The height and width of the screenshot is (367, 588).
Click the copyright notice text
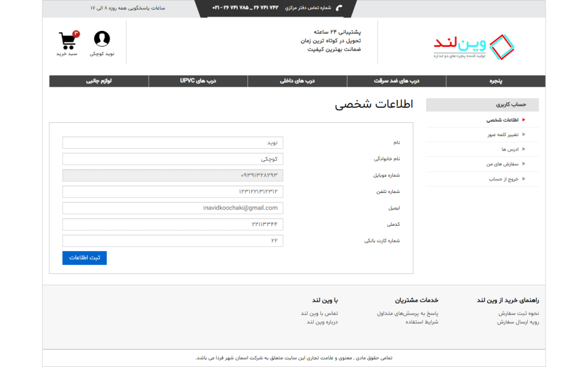pos(294,358)
